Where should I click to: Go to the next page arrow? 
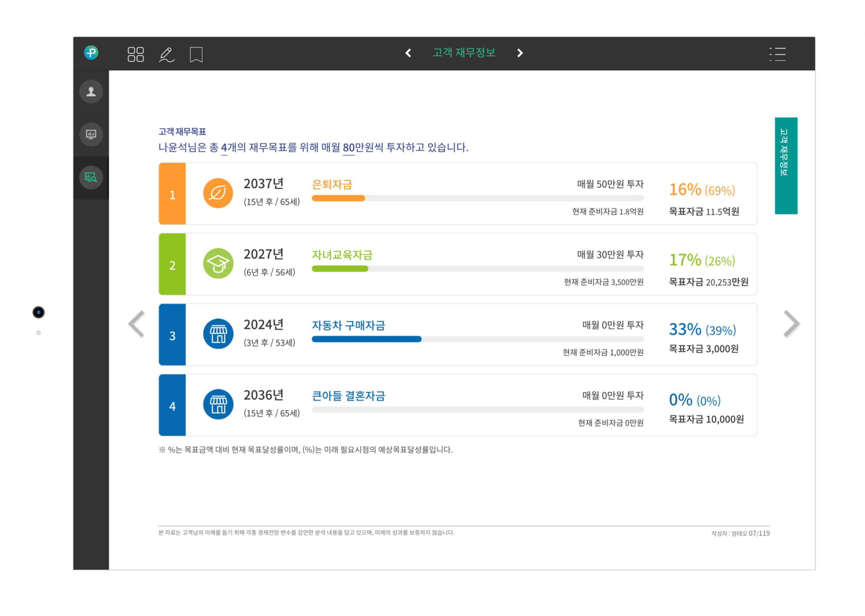pyautogui.click(x=792, y=324)
